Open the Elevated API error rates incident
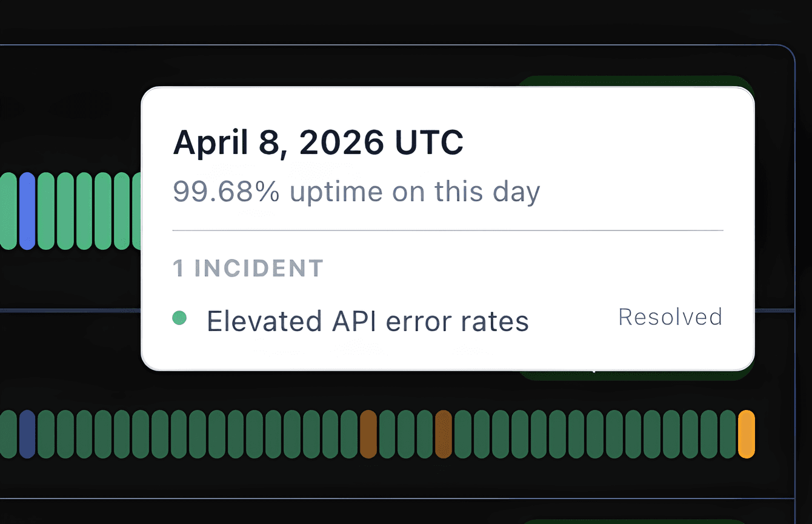 pyautogui.click(x=368, y=321)
